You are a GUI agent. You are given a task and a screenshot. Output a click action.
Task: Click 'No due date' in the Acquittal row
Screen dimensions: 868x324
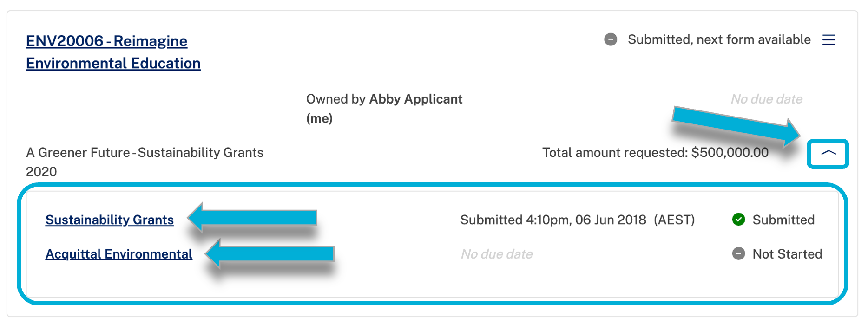click(497, 254)
